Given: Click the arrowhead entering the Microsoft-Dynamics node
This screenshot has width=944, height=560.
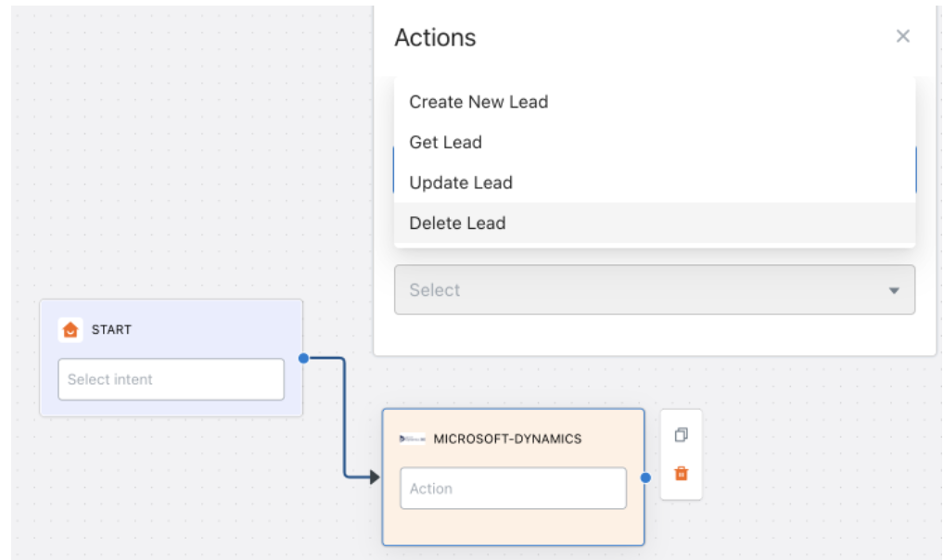Looking at the screenshot, I should tap(374, 477).
